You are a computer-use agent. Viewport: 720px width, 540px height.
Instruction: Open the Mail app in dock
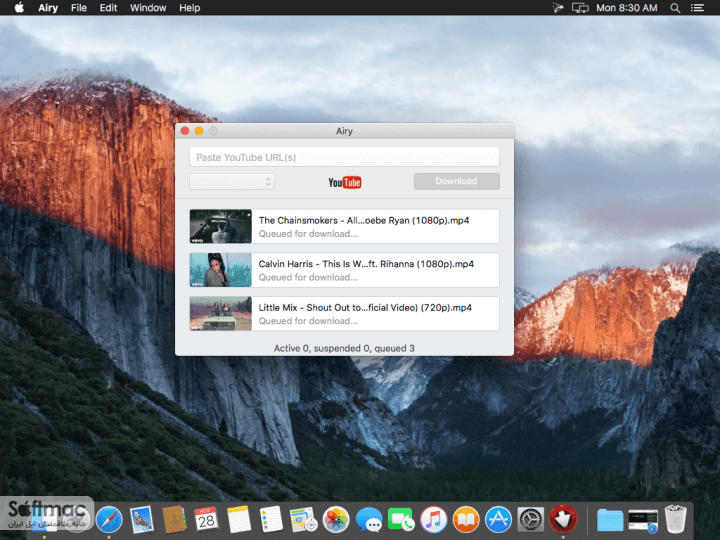[x=141, y=519]
